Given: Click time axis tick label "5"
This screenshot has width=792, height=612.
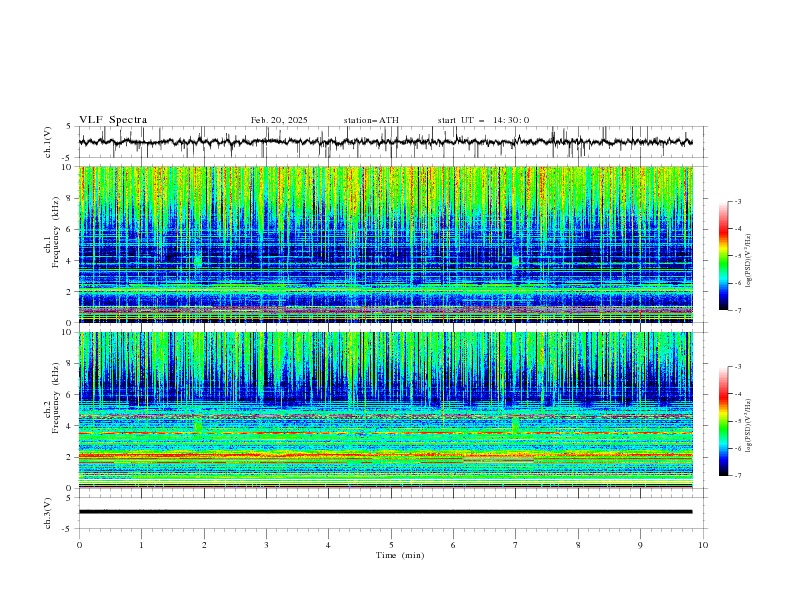Looking at the screenshot, I should [391, 545].
